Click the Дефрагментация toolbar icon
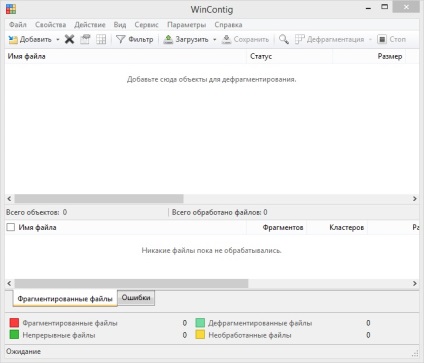 (300, 39)
